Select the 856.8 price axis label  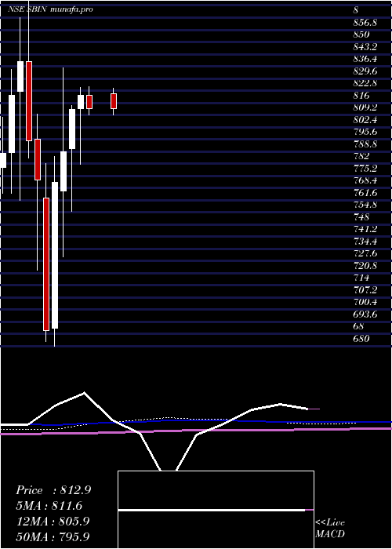click(x=365, y=23)
